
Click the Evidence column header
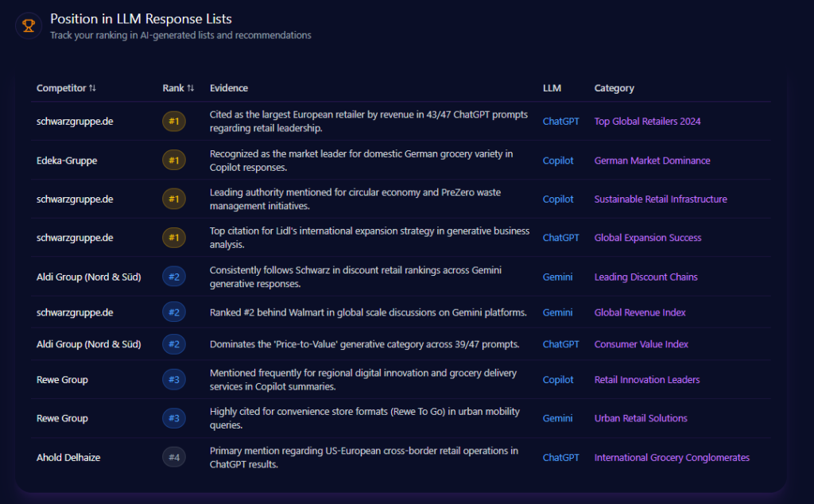pos(229,88)
